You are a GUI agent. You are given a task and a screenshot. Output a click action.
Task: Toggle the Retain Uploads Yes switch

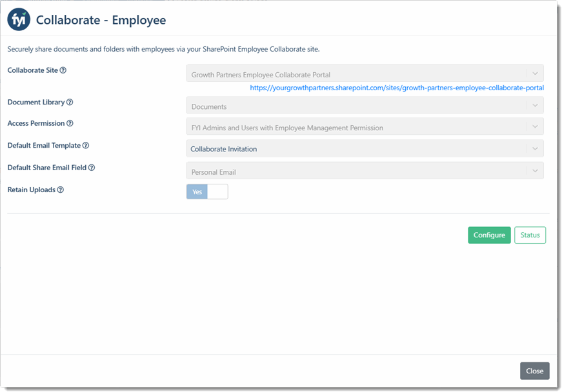click(x=207, y=191)
